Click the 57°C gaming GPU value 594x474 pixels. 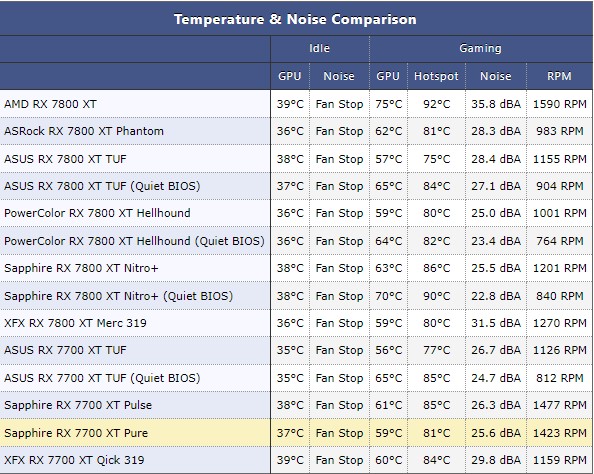click(388, 159)
